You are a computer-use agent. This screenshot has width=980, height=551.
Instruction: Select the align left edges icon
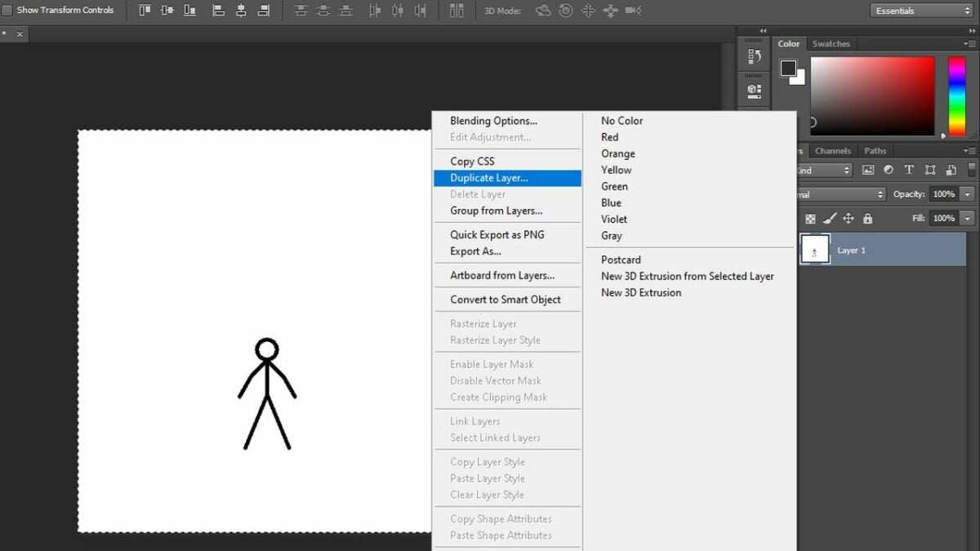217,11
